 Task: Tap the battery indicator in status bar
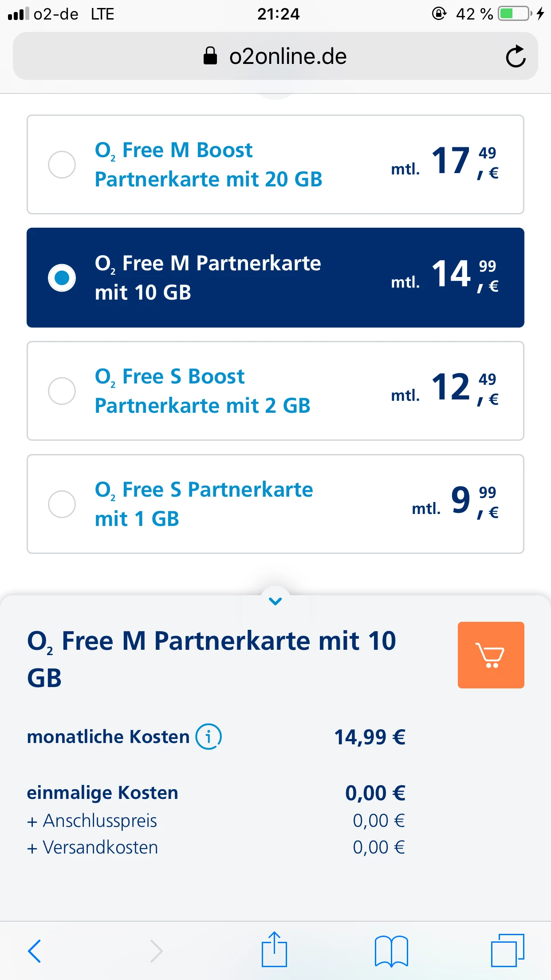pyautogui.click(x=514, y=14)
